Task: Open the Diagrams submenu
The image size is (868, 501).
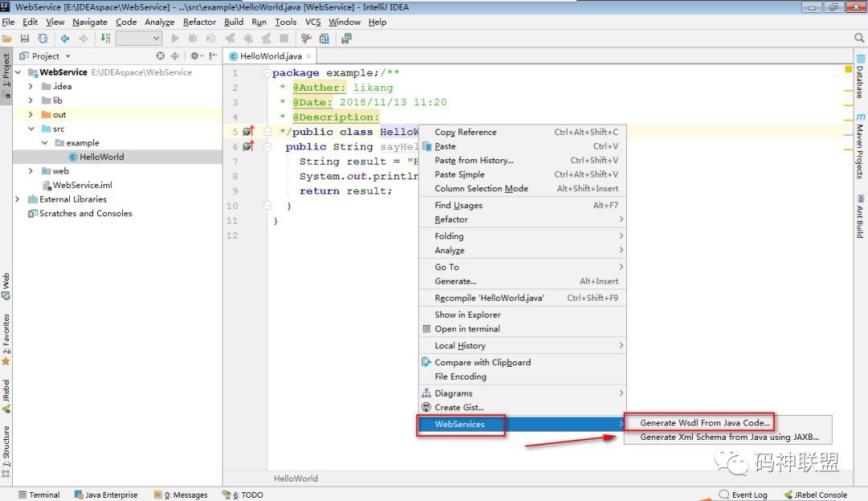Action: pos(522,393)
